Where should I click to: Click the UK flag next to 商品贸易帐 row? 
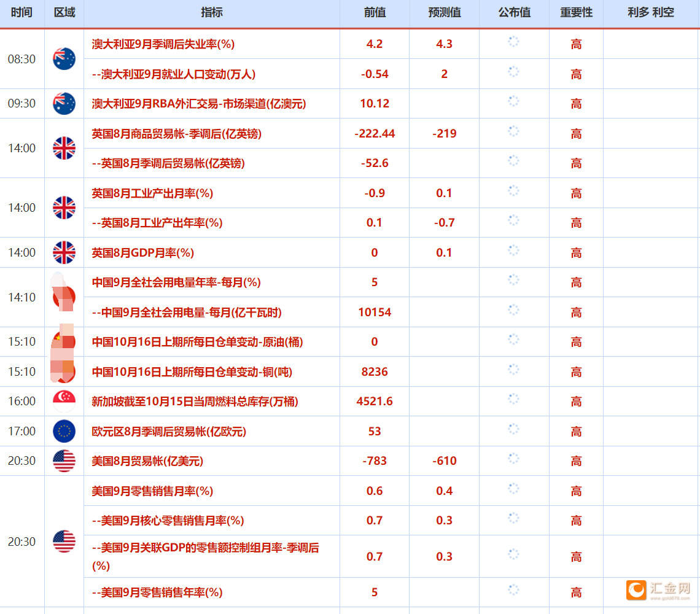coord(63,147)
